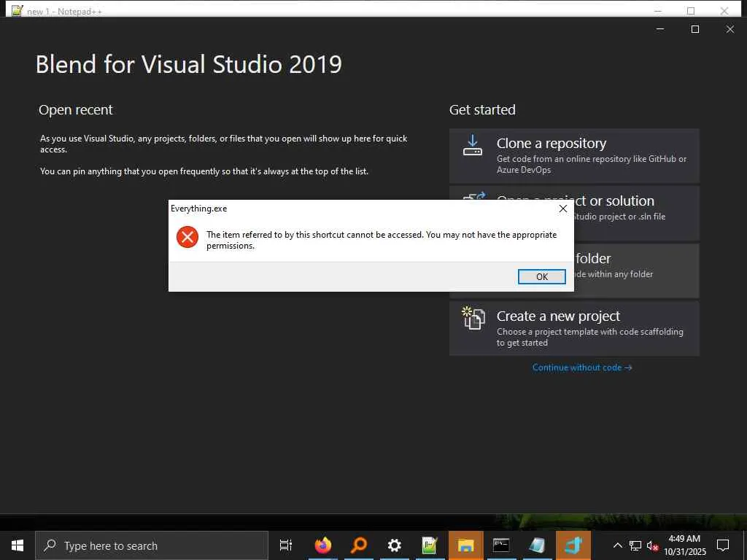Click the Clone a repository download icon
The width and height of the screenshot is (747, 560).
(x=473, y=145)
